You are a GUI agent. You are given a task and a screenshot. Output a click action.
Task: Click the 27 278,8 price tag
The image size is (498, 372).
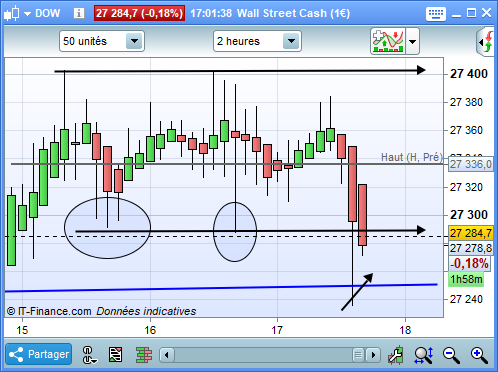tap(471, 248)
